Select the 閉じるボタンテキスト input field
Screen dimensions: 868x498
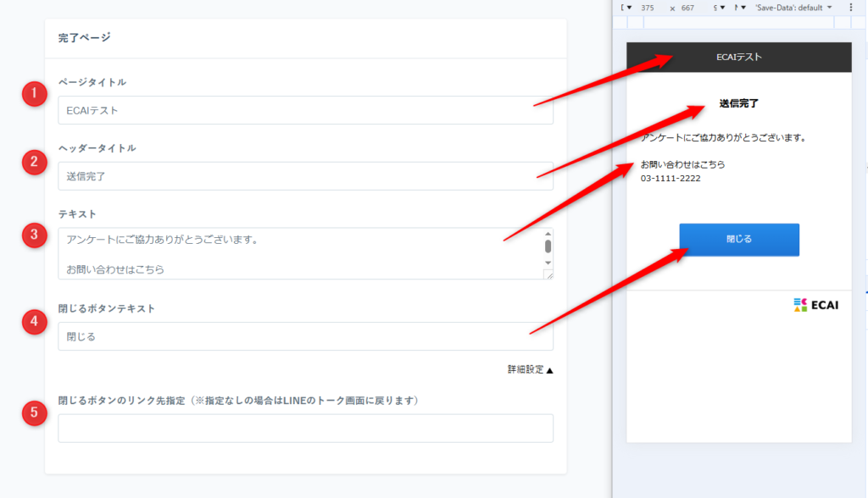pyautogui.click(x=305, y=336)
